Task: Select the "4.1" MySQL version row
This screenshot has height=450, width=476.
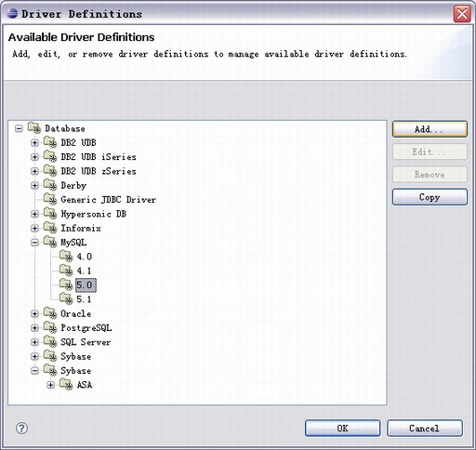Action: [x=85, y=271]
